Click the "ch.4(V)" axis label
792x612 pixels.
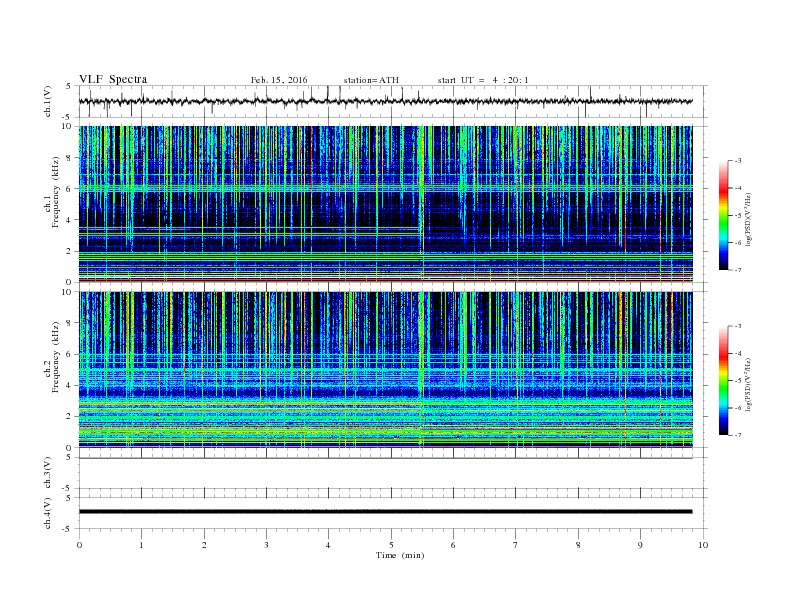click(x=48, y=513)
